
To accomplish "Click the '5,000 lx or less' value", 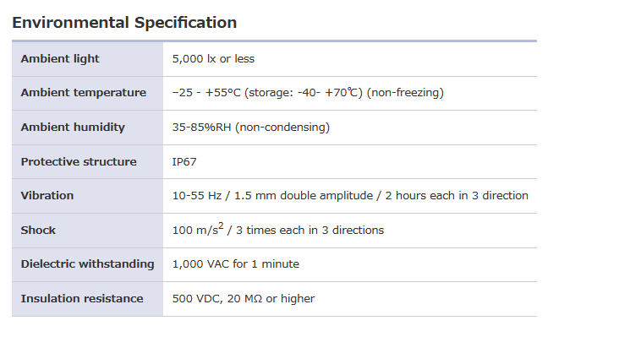I will click(x=213, y=59).
